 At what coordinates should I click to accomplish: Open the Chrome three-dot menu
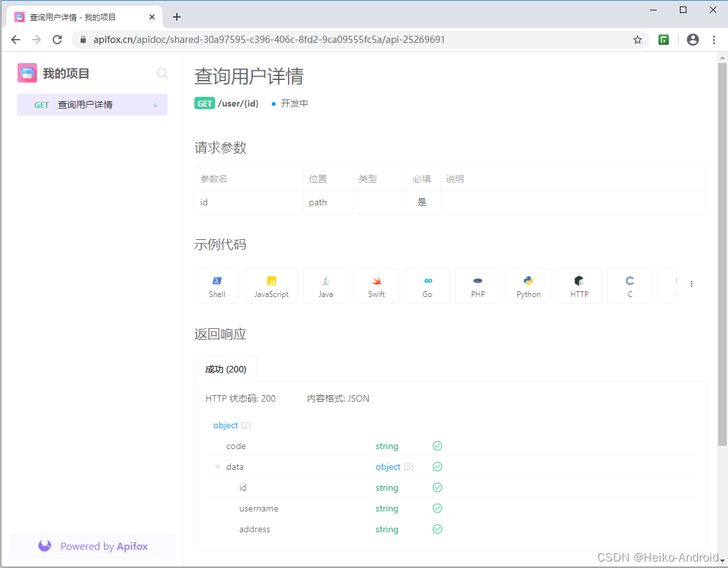[x=714, y=40]
